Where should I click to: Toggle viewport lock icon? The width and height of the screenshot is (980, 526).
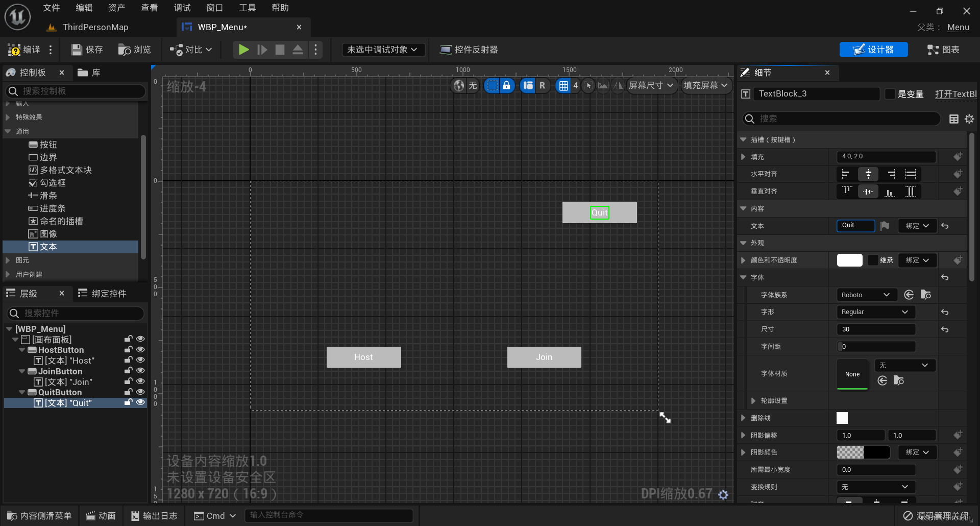point(506,86)
